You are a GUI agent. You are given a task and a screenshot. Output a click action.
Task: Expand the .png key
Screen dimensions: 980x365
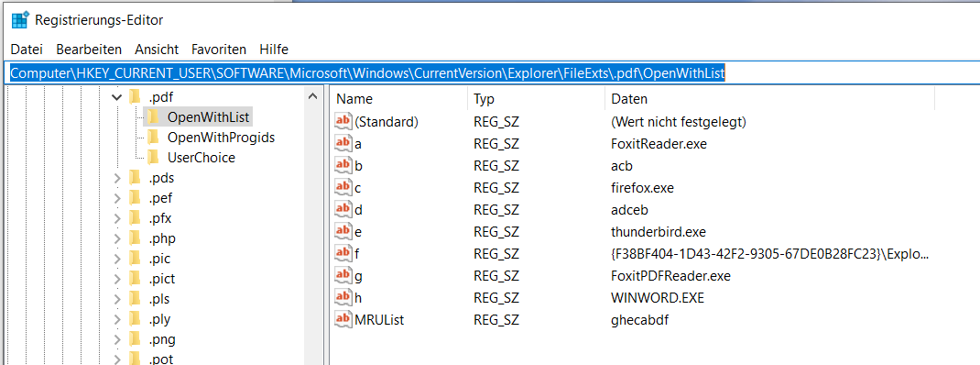[x=117, y=339]
